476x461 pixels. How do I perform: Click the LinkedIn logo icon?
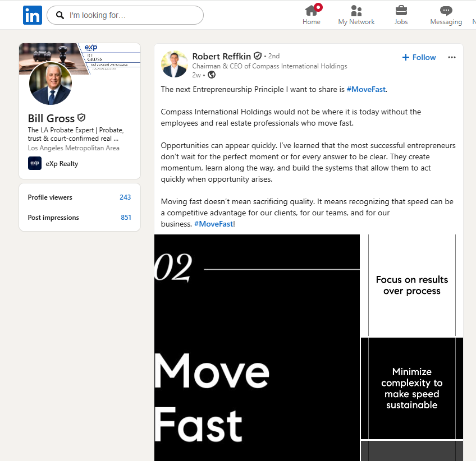pyautogui.click(x=33, y=15)
